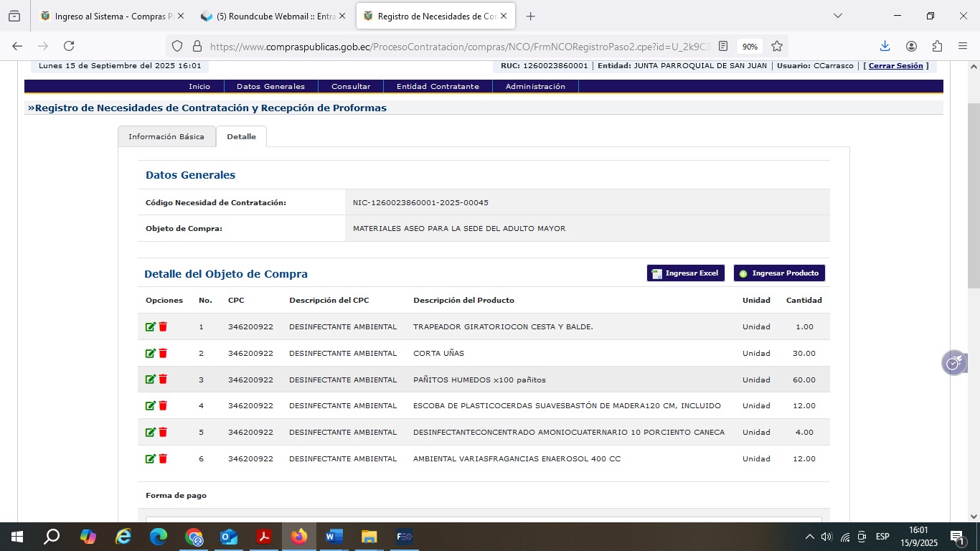Viewport: 980px width, 551px height.
Task: Delete row 4 ESCOBA DE PLASTICO item
Action: pos(163,406)
